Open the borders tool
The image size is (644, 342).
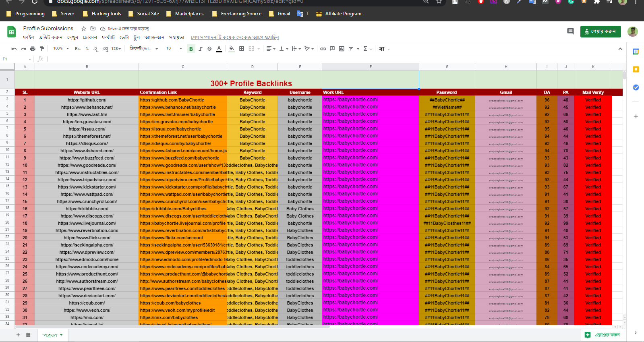(242, 49)
